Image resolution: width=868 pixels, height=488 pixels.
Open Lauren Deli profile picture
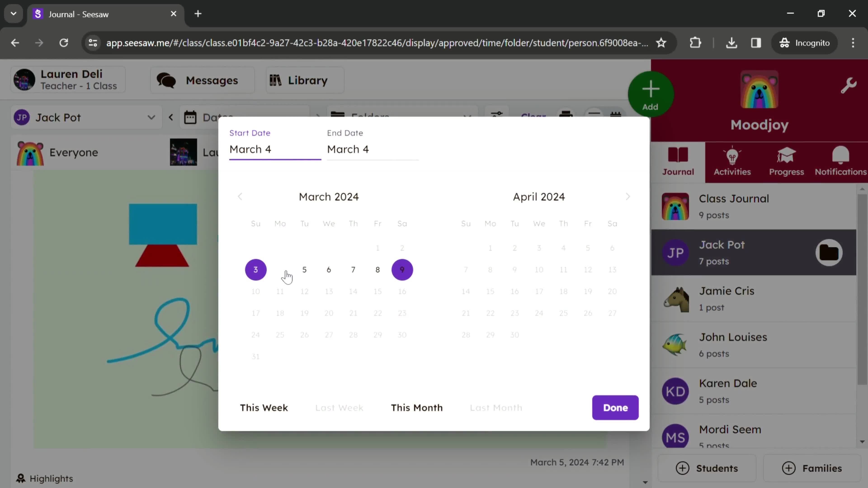tap(24, 80)
